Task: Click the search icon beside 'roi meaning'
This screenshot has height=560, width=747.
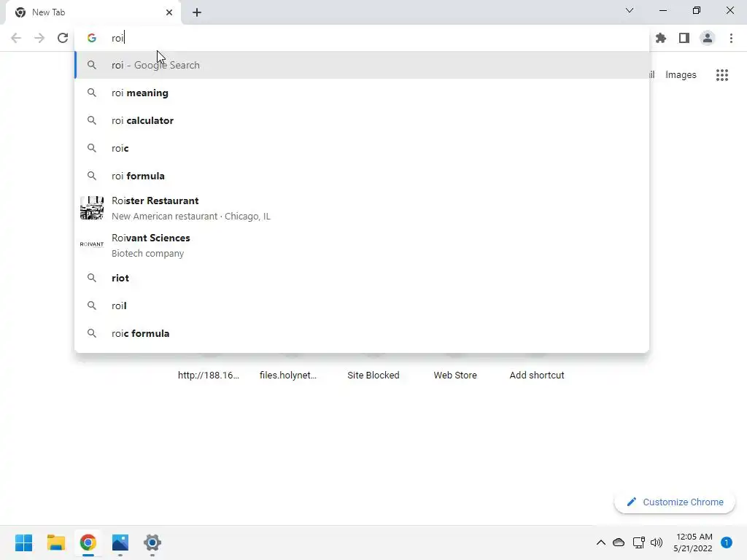Action: [x=91, y=93]
